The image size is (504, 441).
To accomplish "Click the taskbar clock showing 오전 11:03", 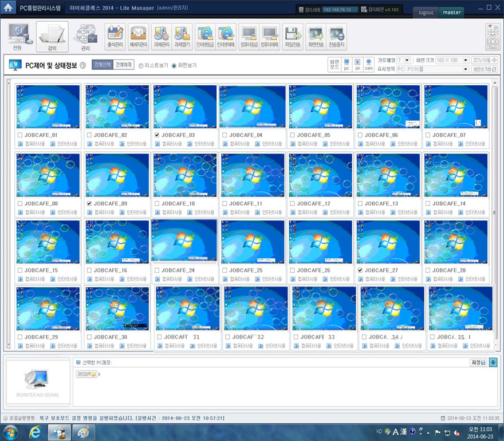I will (480, 432).
